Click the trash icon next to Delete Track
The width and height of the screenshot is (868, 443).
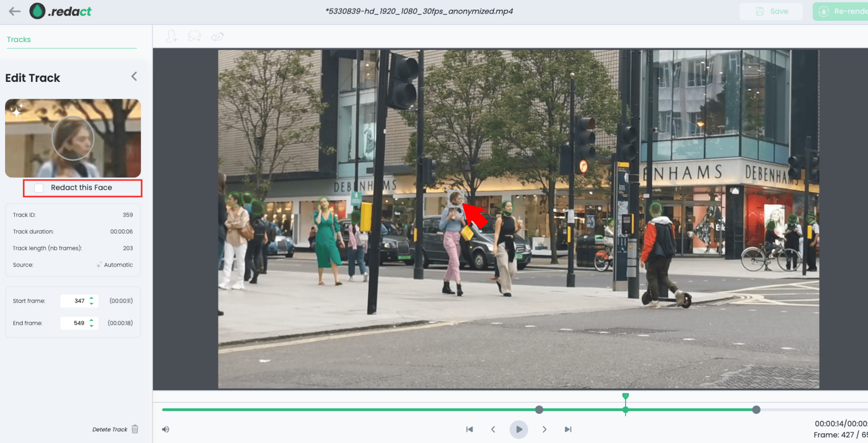coord(135,429)
